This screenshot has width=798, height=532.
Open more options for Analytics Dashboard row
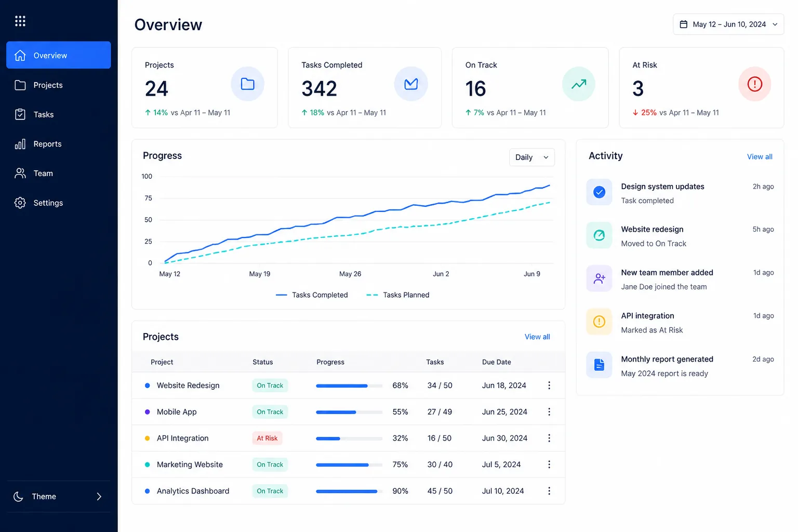click(x=549, y=491)
